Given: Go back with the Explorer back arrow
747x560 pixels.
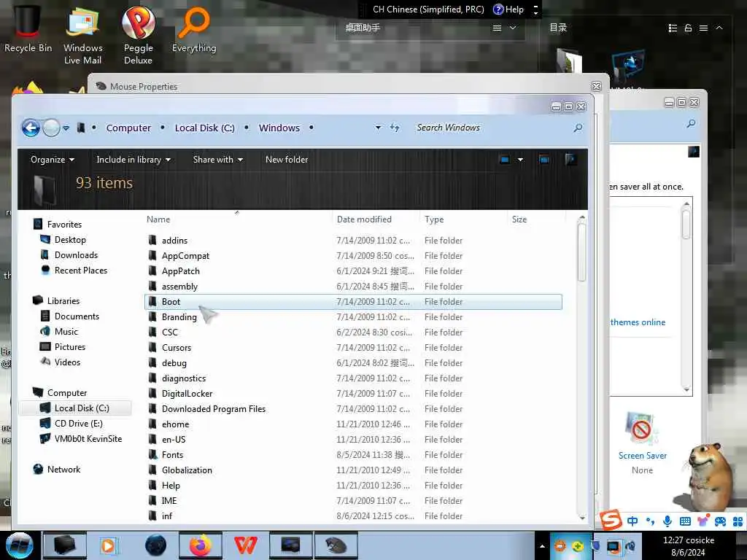Looking at the screenshot, I should 31,128.
